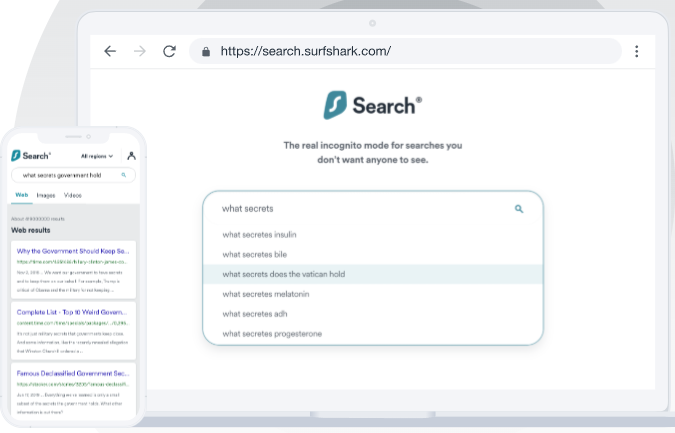Open the browser three-dot menu
Image resolution: width=675 pixels, height=433 pixels.
coord(636,51)
